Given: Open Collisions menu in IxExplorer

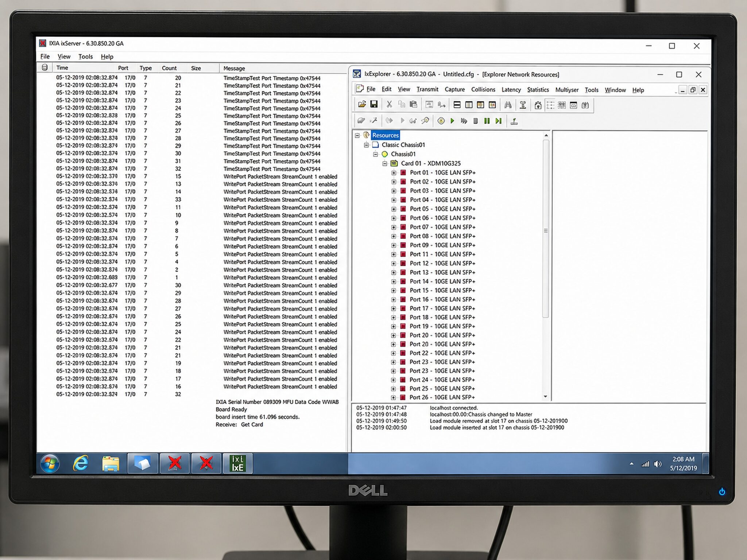Looking at the screenshot, I should coord(483,89).
